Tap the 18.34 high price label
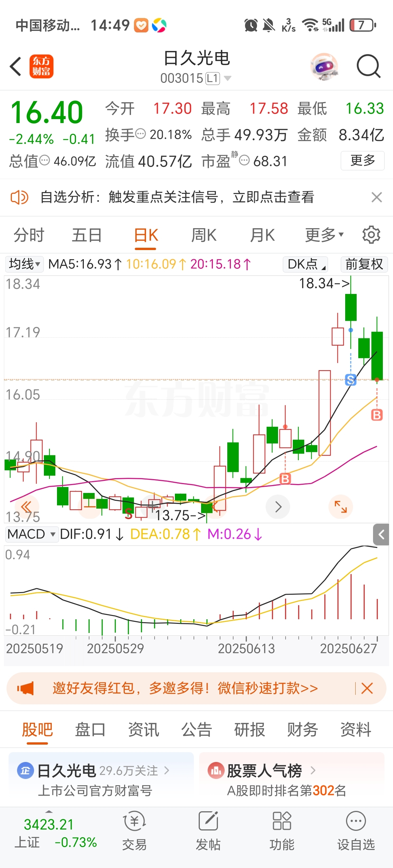Viewport: 393px width, 868px height. coord(324,283)
